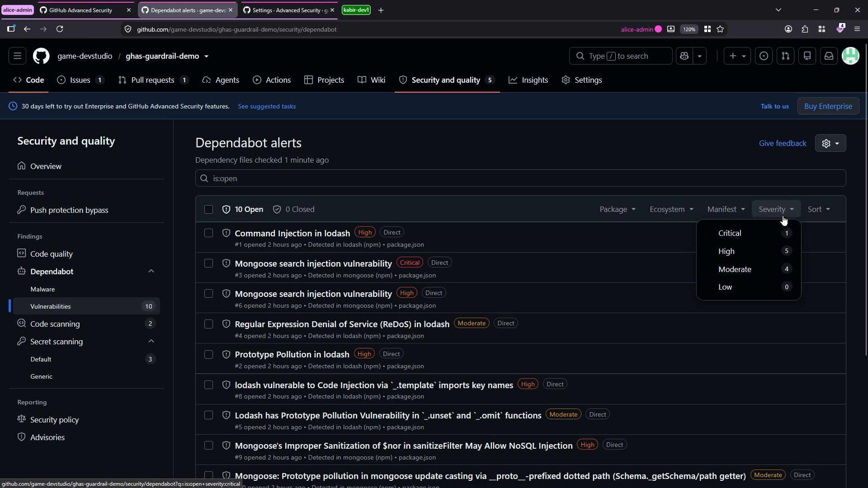Open Copilot chat icon in header

684,56
